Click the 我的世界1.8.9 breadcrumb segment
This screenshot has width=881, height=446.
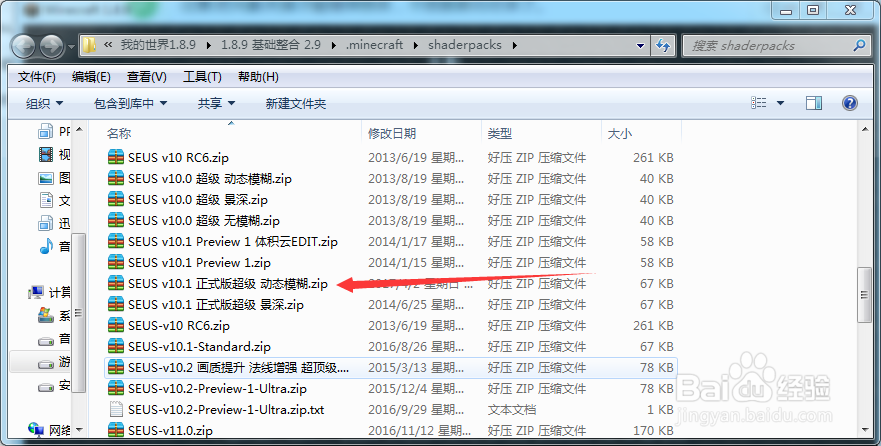(158, 45)
